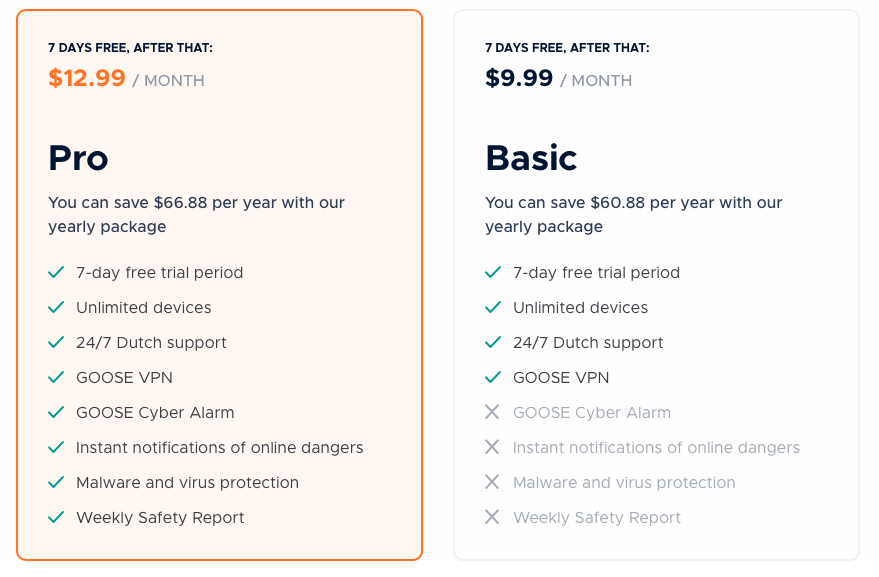This screenshot has height=577, width=879.
Task: Click Pro's GOOSE Cyber Alarm feature text
Action: pyautogui.click(x=155, y=412)
